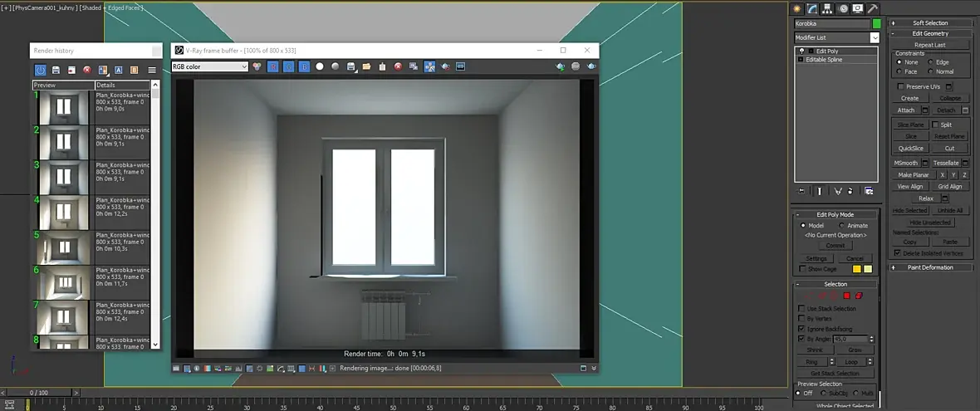
Task: Select Animate radio in Edit Poly Mode
Action: point(841,226)
